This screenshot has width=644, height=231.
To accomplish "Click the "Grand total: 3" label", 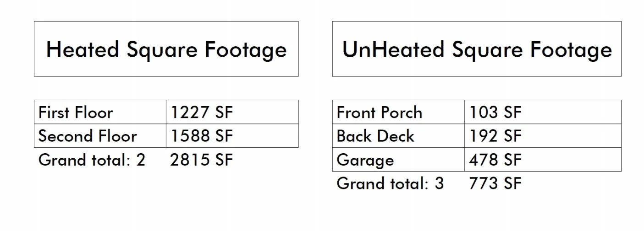I will tap(390, 183).
